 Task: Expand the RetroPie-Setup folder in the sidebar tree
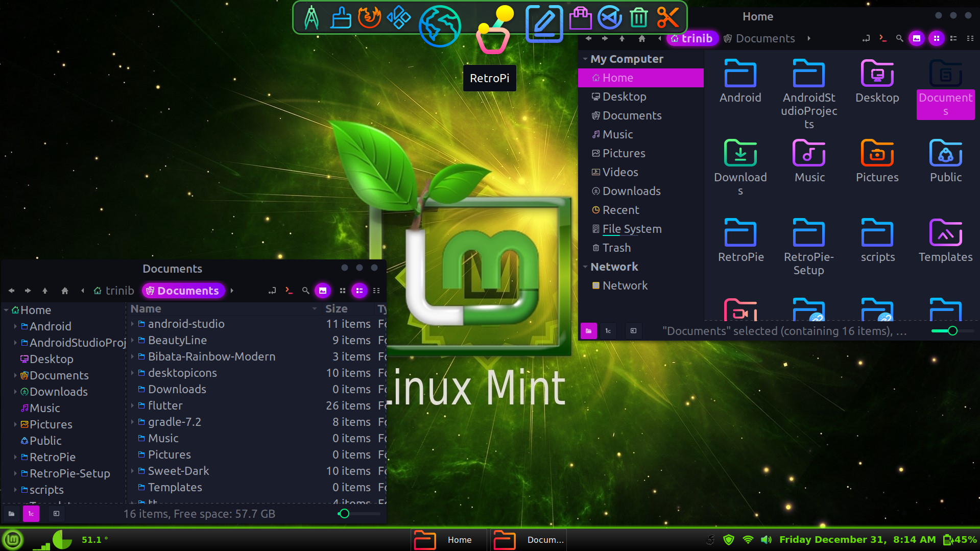coord(15,473)
